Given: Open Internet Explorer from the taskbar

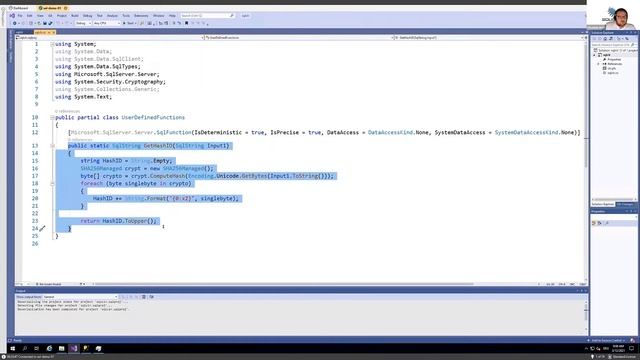Looking at the screenshot, I should [x=49, y=349].
